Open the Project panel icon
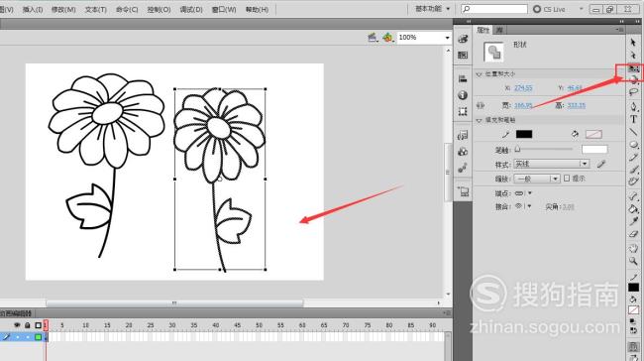644x361 pixels. (x=464, y=191)
